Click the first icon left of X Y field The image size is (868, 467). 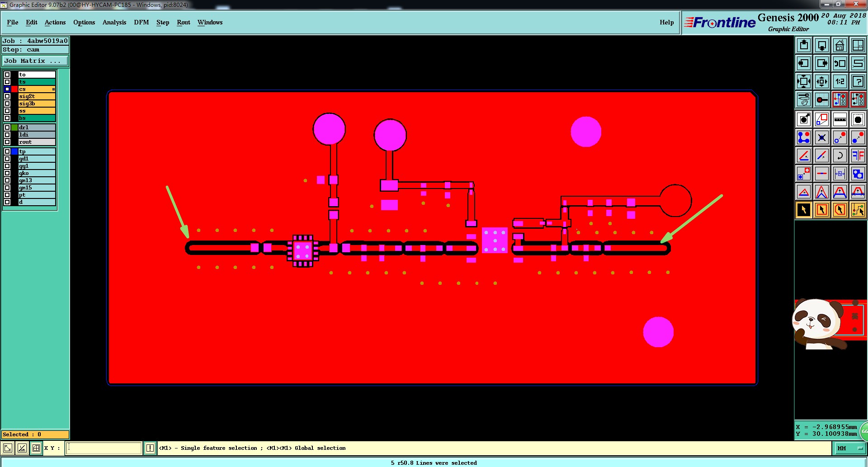8,448
